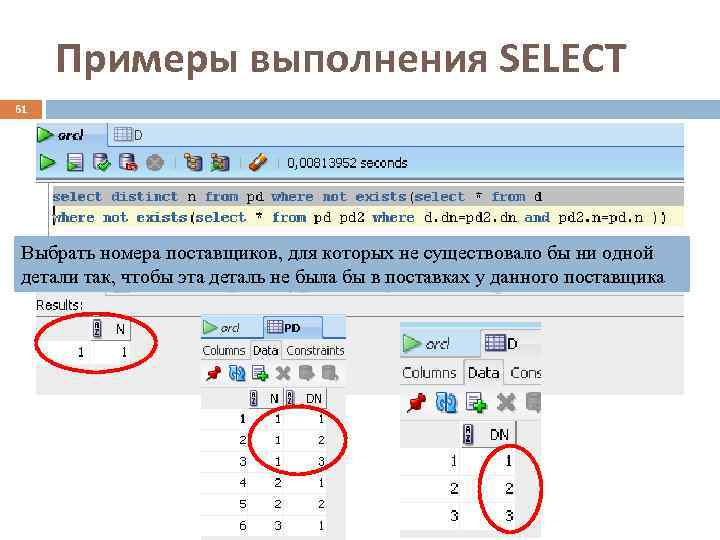
Task: Click the '0,00813952 seconds' timing text
Action: click(x=347, y=163)
